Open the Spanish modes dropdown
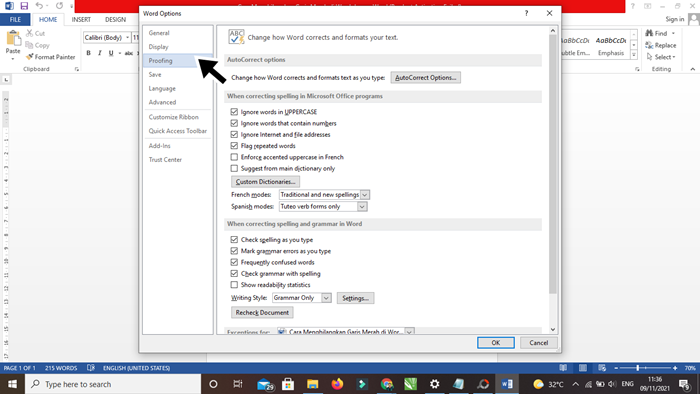Screen dimensions: 700x394 [362, 207]
